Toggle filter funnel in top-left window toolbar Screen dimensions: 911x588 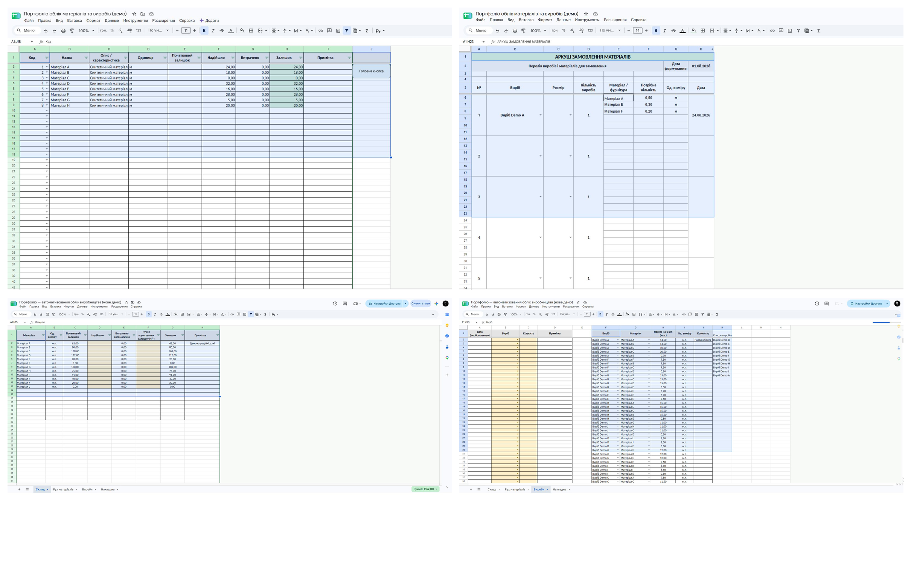[347, 30]
